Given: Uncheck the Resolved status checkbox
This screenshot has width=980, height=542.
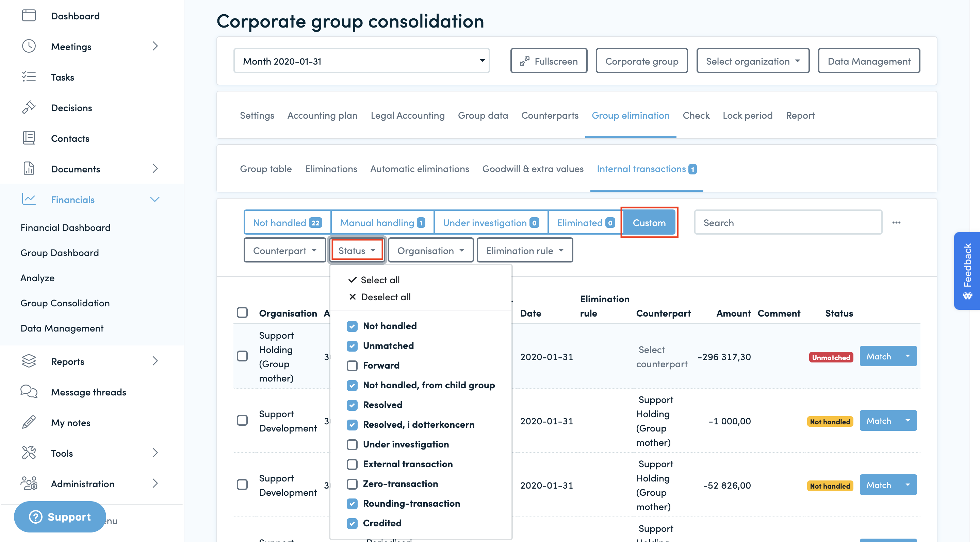Looking at the screenshot, I should tap(352, 405).
